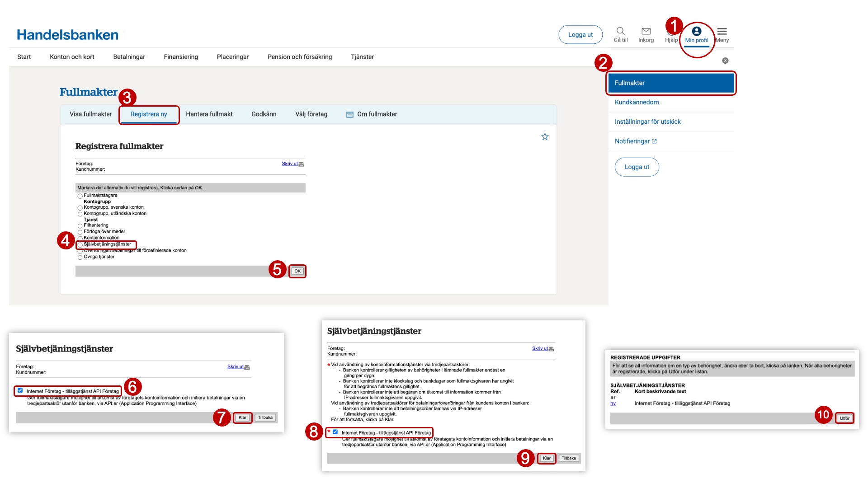Select Fullmakter in profile menu
The width and height of the screenshot is (868, 488).
point(671,83)
